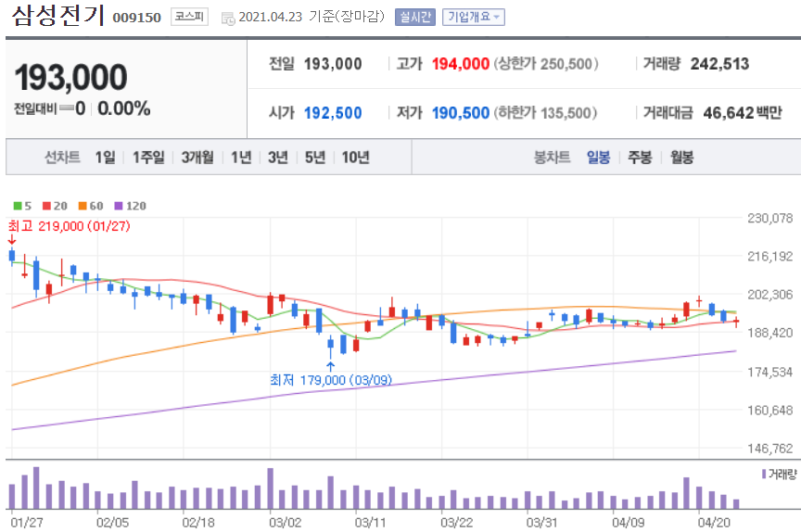801x532 pixels.
Task: Click the trading volume value 242,513
Action: (x=719, y=64)
